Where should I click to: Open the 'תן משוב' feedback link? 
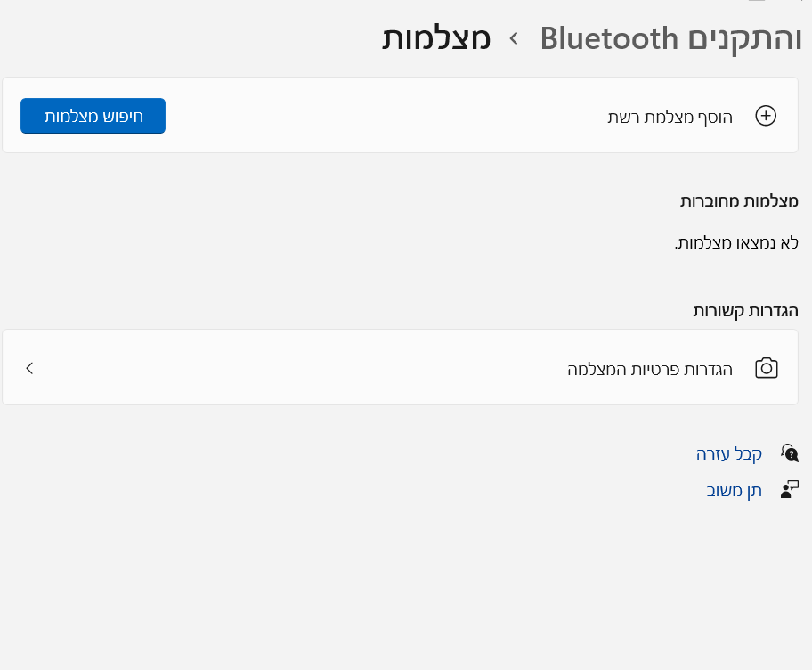point(734,490)
